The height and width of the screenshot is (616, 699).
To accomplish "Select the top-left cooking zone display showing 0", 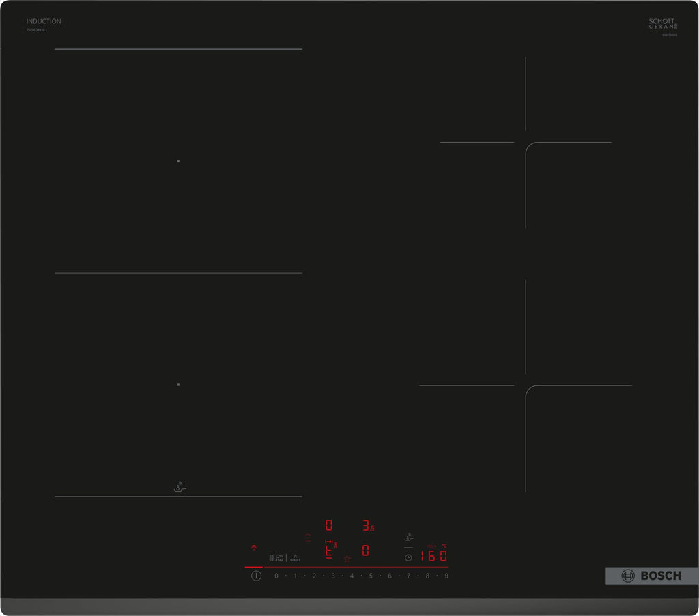I will tap(329, 525).
